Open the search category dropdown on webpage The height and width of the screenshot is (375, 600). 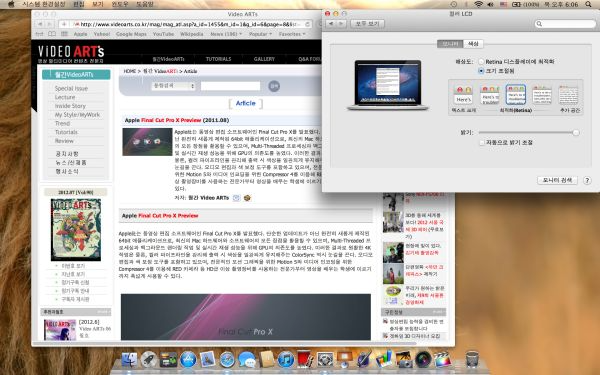click(174, 86)
